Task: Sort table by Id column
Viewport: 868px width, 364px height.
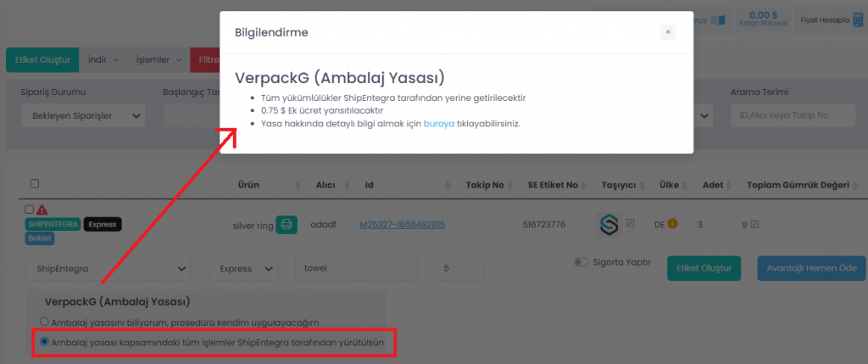Action: 370,185
